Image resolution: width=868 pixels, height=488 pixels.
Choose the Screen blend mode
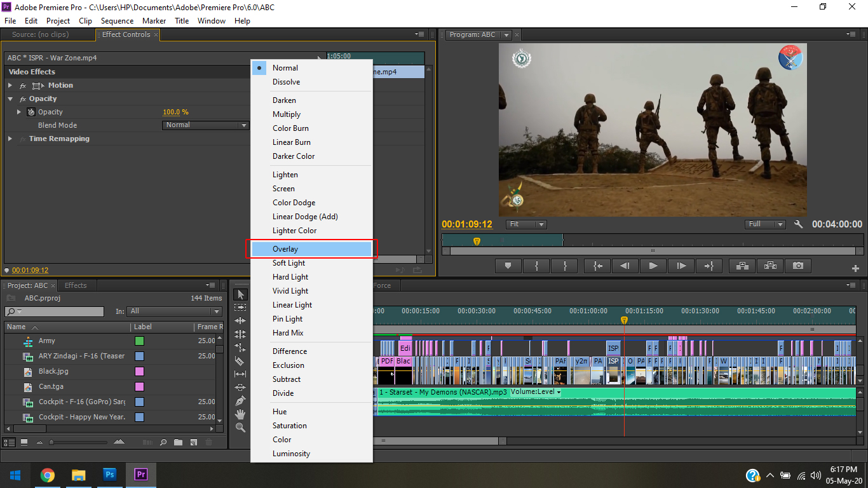(x=311, y=189)
